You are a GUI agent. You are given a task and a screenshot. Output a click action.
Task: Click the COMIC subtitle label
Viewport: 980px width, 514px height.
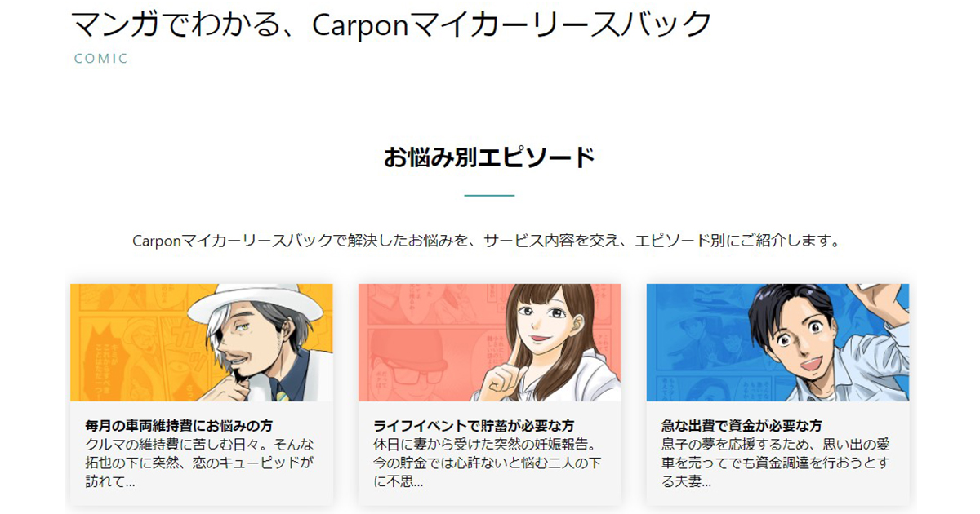coord(101,59)
